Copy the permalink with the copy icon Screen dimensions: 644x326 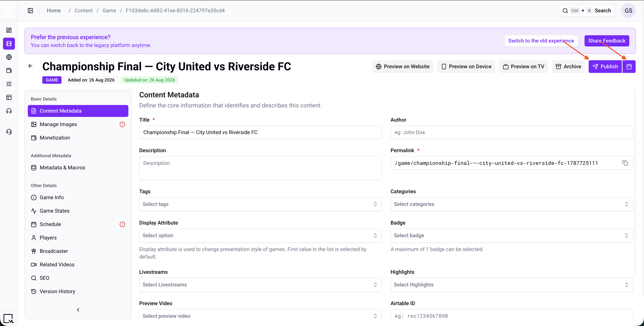tap(625, 163)
